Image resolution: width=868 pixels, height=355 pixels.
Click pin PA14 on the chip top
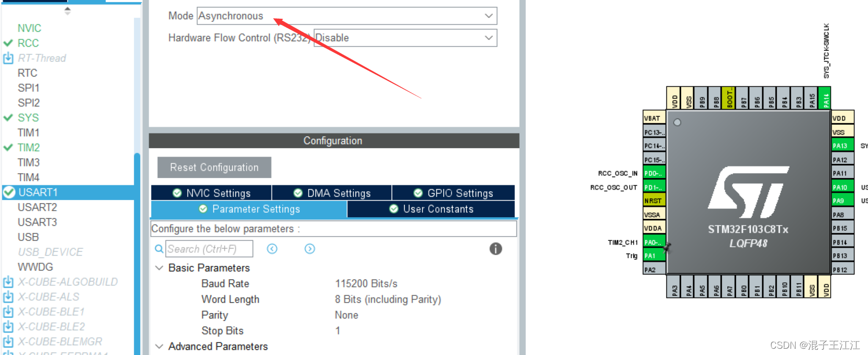(825, 98)
